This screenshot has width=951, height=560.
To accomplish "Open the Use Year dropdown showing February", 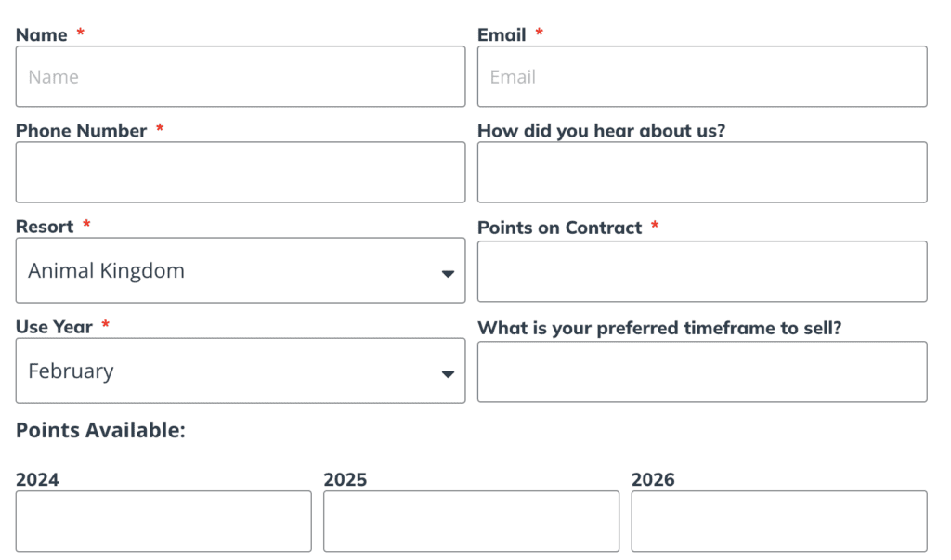I will pyautogui.click(x=241, y=371).
